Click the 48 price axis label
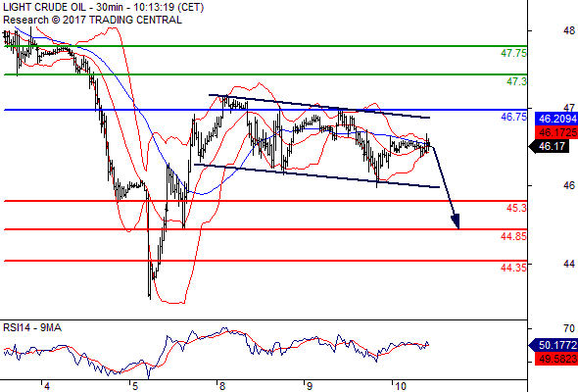578x392 pixels. (569, 31)
